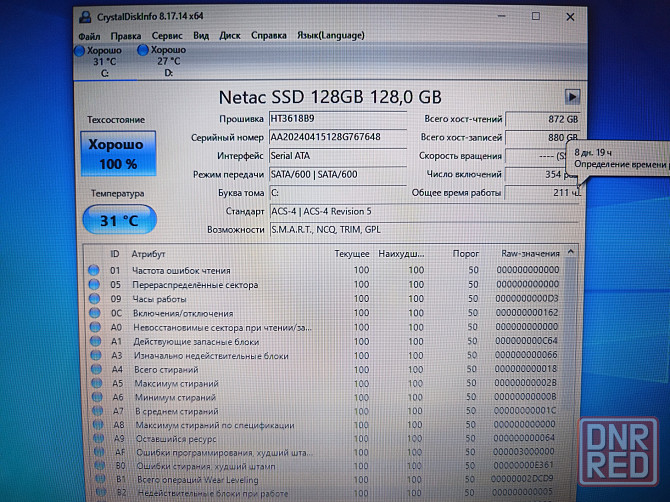Click the Порог column header

pos(466,254)
